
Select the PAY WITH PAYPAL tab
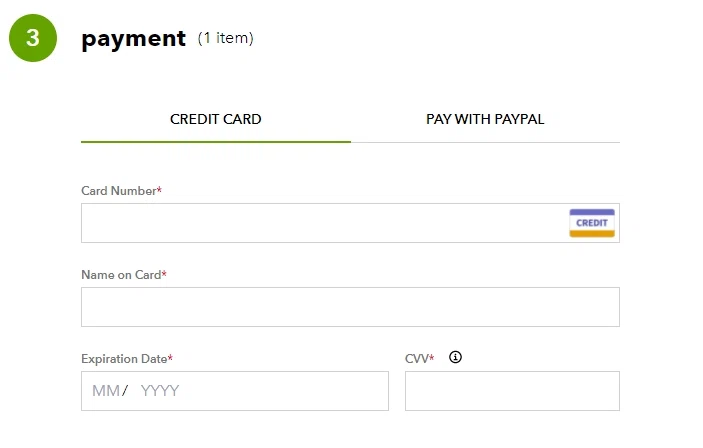(485, 119)
